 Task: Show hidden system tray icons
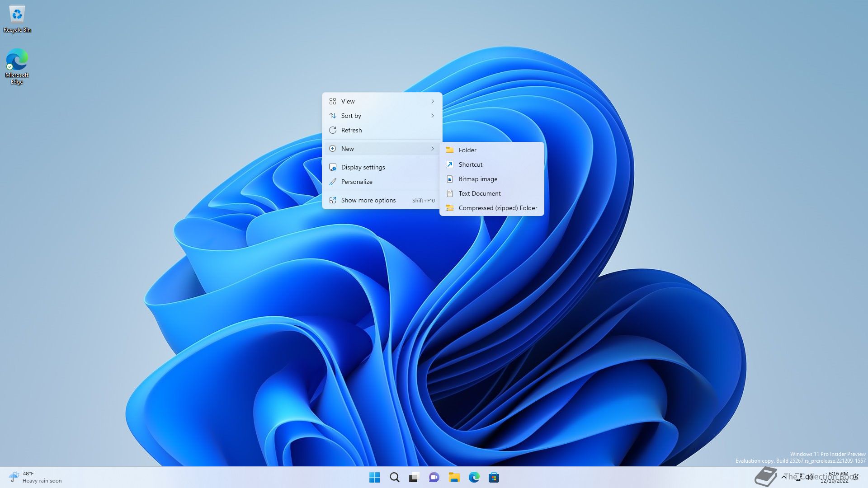[783, 477]
